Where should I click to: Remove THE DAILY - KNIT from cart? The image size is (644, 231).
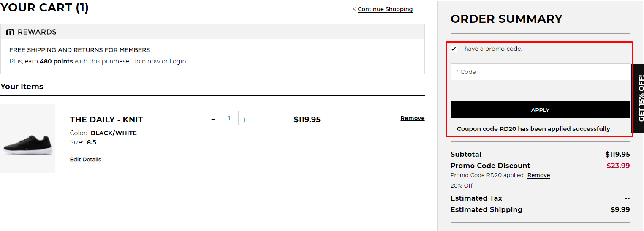412,118
